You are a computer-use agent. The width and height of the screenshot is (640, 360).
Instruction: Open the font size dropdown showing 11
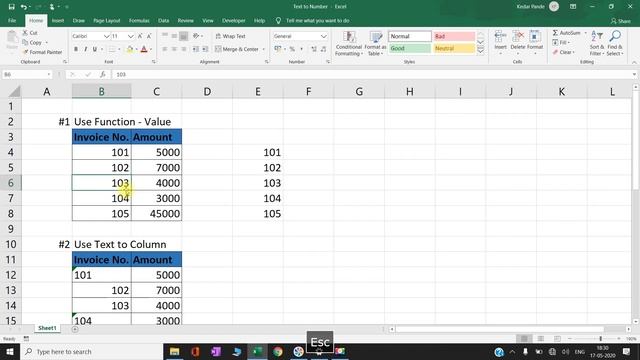pos(130,36)
